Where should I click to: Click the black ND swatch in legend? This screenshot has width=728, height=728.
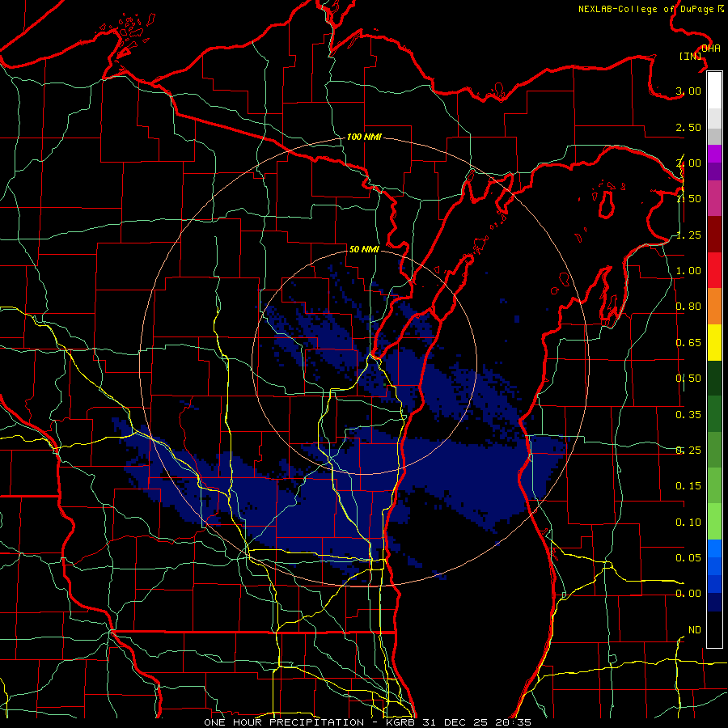tap(714, 629)
